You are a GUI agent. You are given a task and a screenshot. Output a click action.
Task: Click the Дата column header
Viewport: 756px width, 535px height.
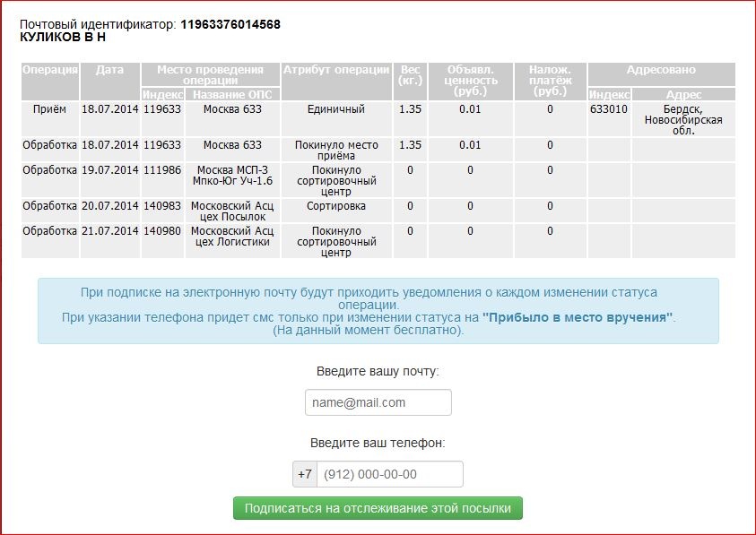coord(109,70)
